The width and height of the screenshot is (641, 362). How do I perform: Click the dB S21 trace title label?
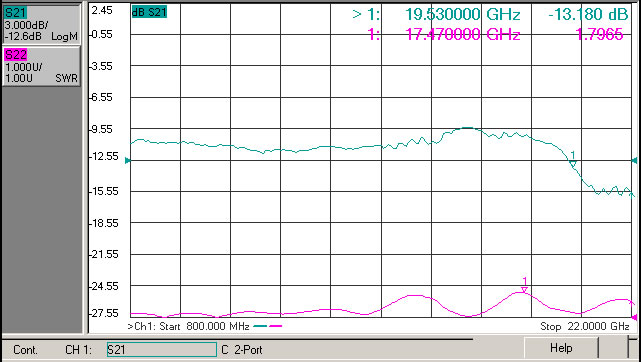149,12
